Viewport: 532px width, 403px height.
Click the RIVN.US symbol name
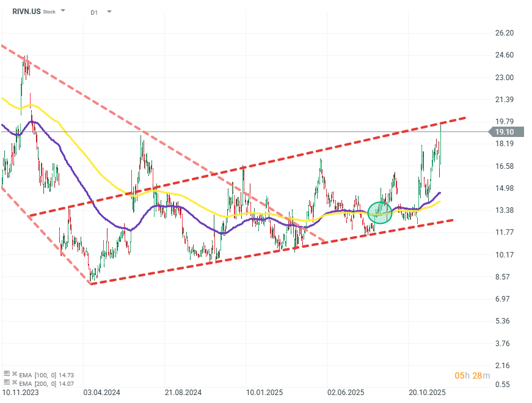26,11
